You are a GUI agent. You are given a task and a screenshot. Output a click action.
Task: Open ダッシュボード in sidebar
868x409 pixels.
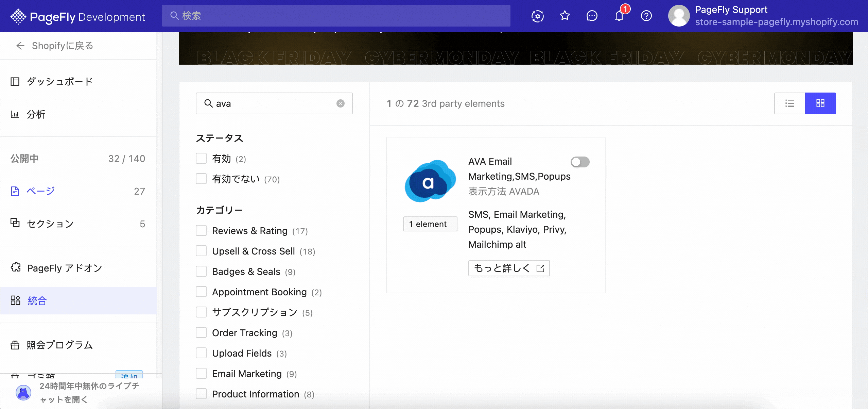coord(78,82)
